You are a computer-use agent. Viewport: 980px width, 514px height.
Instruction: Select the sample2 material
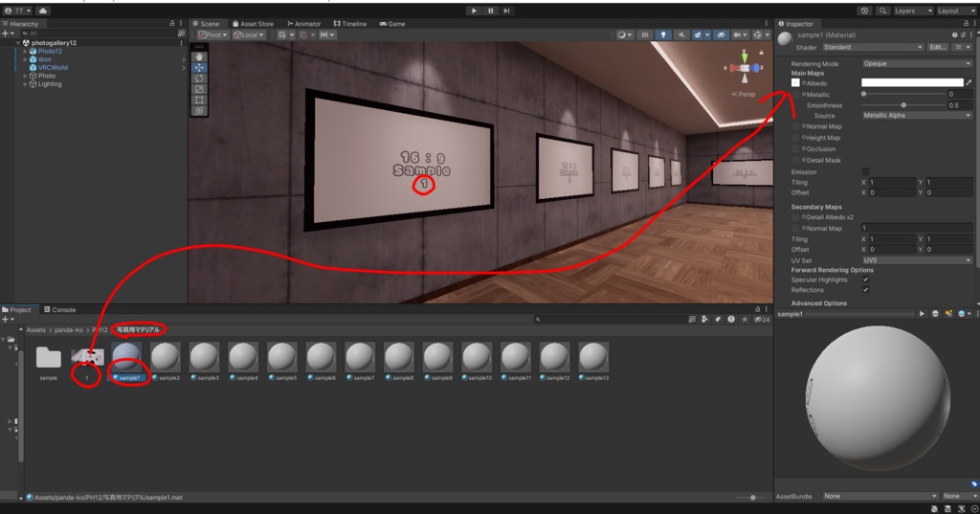point(166,362)
